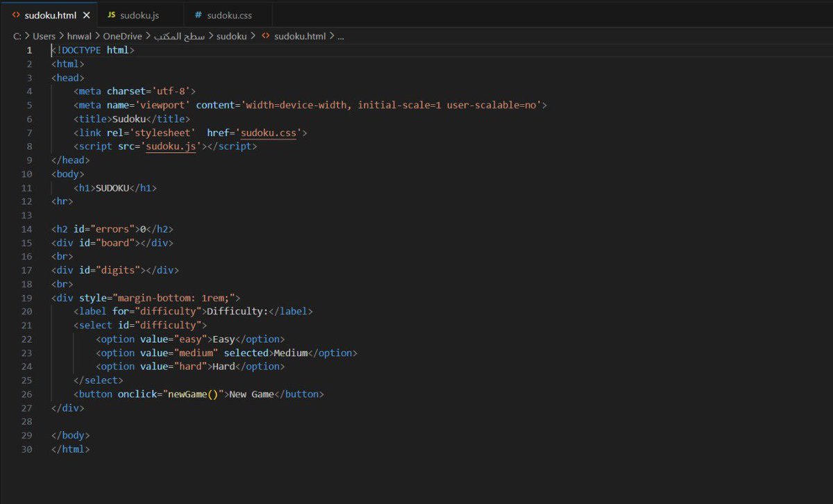This screenshot has height=504, width=833.
Task: Close the sudoku.html tab with its X
Action: (87, 15)
